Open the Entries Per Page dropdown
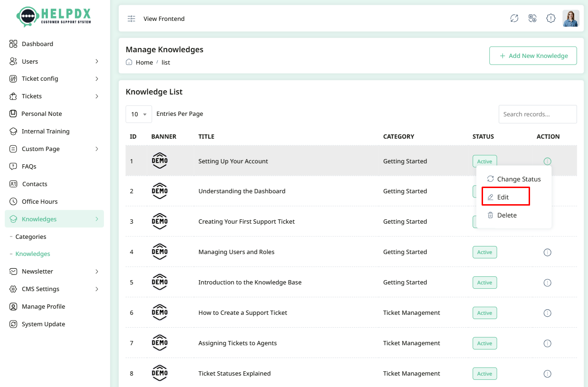Viewport: 588px width, 387px height. tap(138, 114)
